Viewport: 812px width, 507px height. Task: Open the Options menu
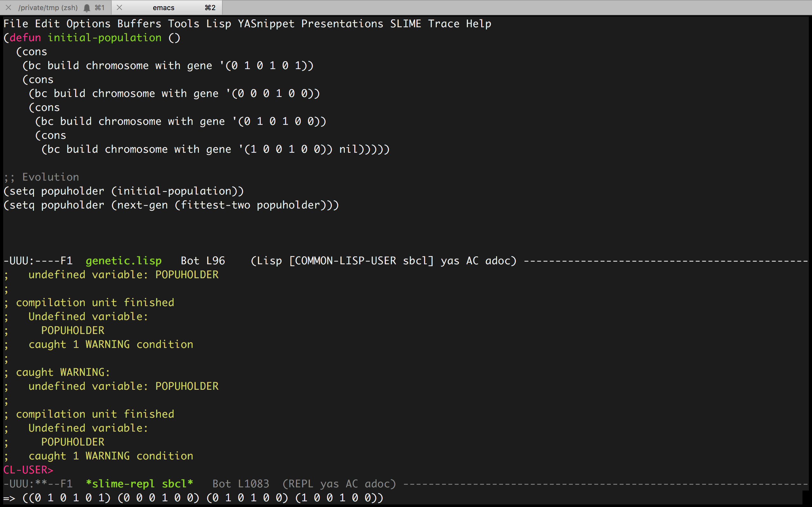pos(88,24)
